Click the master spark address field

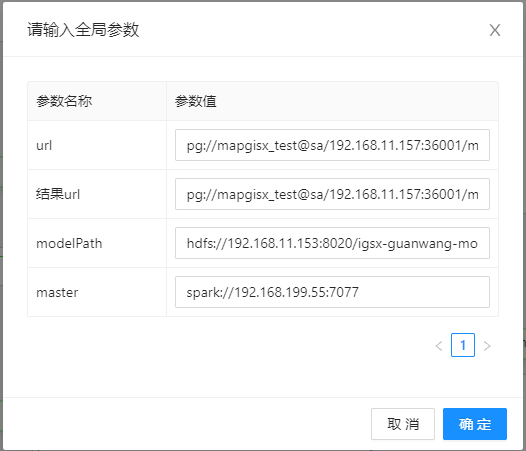[332, 292]
